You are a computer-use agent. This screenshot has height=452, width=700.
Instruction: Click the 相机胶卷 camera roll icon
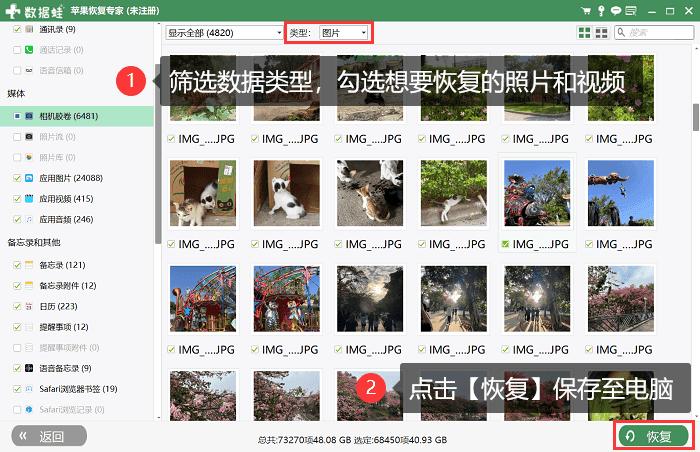pyautogui.click(x=29, y=116)
